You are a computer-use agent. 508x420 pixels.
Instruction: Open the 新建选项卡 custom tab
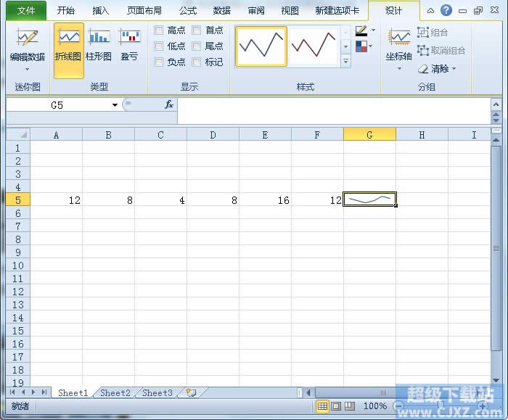(x=337, y=11)
